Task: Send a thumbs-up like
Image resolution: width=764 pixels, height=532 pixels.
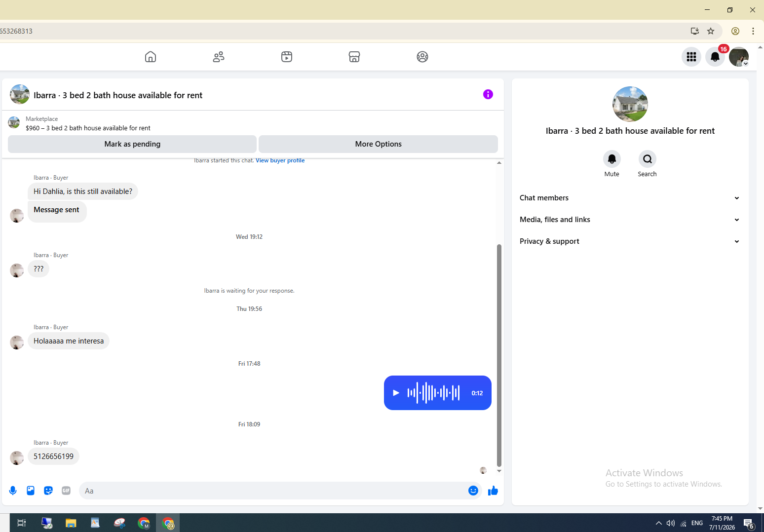Action: click(493, 491)
